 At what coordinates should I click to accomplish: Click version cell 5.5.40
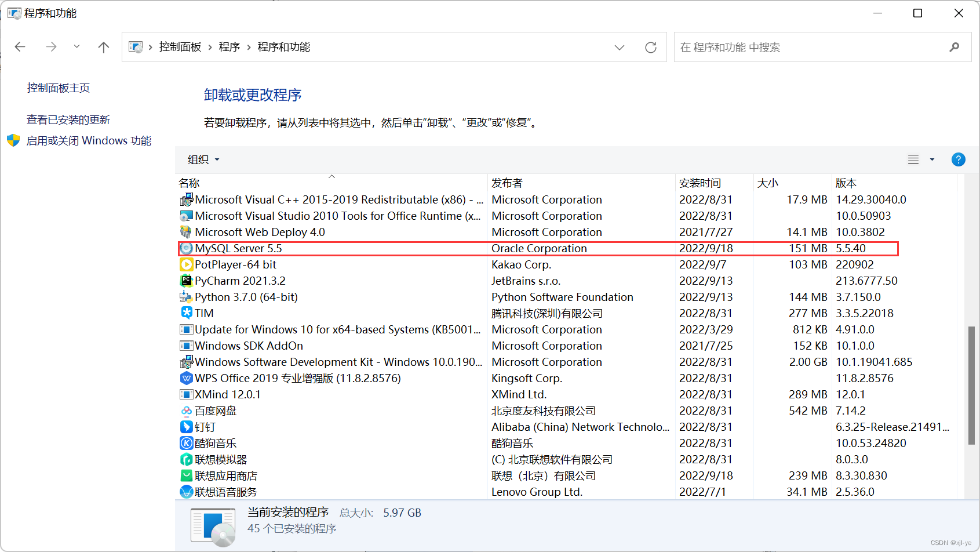pos(851,248)
